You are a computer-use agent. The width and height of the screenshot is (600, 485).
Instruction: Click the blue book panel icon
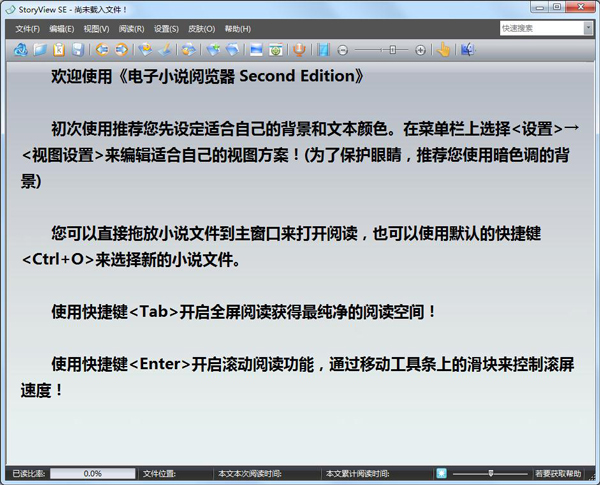pyautogui.click(x=323, y=50)
